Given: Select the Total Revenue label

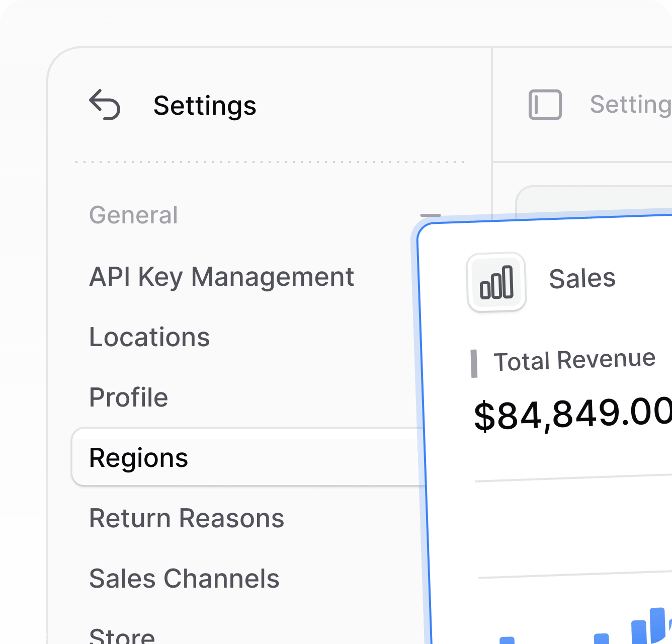Looking at the screenshot, I should (574, 360).
